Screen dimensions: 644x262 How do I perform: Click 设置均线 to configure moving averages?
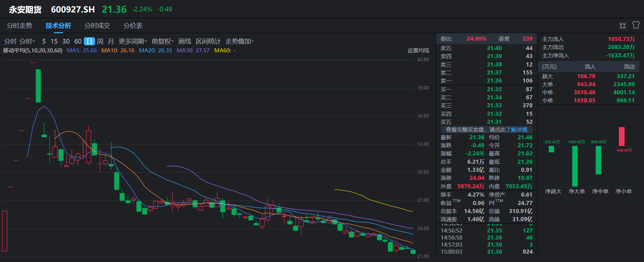[x=418, y=51]
